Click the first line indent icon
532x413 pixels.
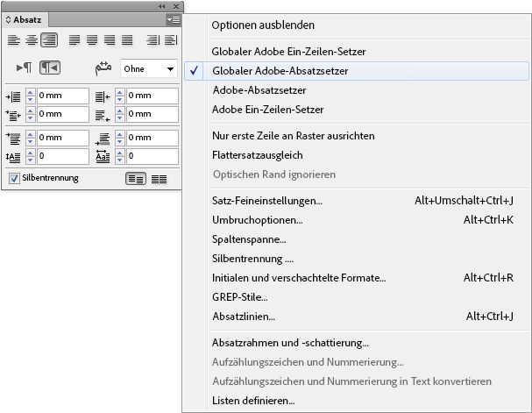(13, 116)
